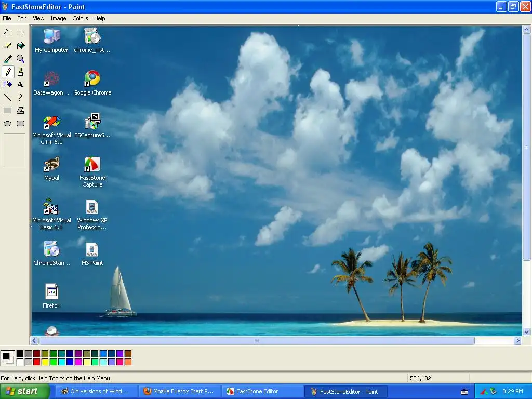Switch to FastStone Editor taskbar button

tap(263, 391)
